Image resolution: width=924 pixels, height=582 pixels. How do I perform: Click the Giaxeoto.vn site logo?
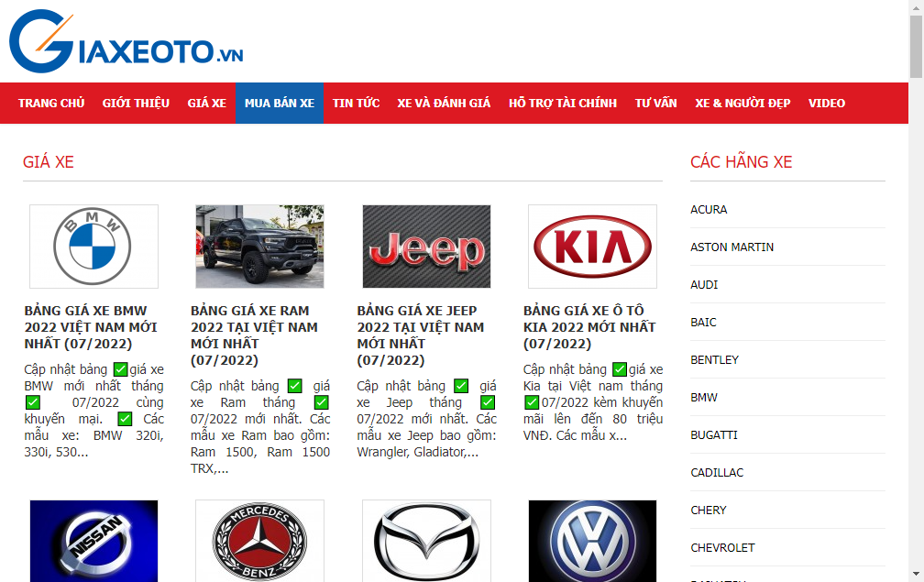126,41
